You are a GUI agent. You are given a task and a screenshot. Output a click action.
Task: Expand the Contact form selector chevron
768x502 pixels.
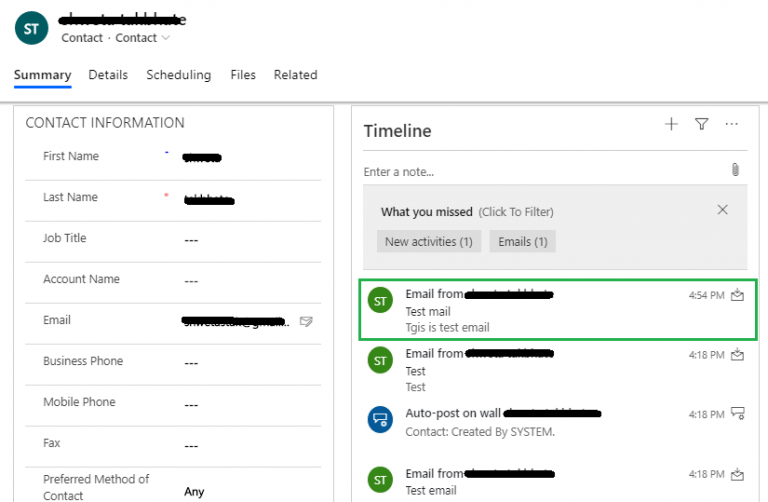166,38
